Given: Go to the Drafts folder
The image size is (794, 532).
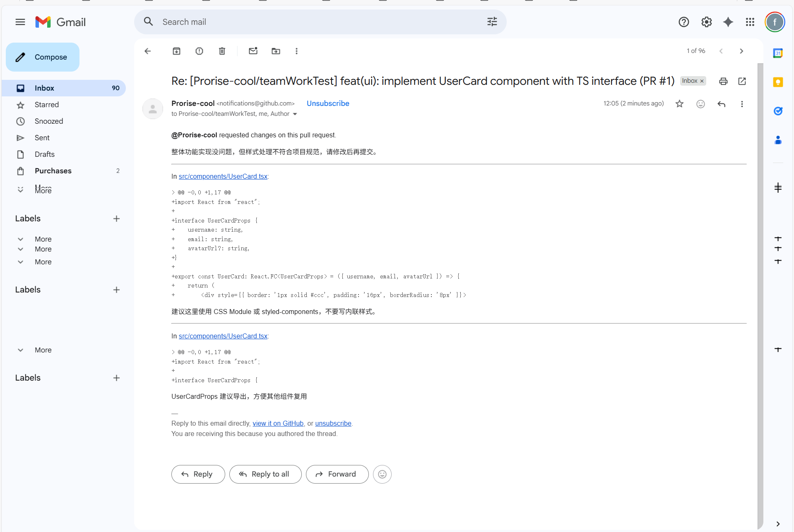Looking at the screenshot, I should pyautogui.click(x=45, y=154).
